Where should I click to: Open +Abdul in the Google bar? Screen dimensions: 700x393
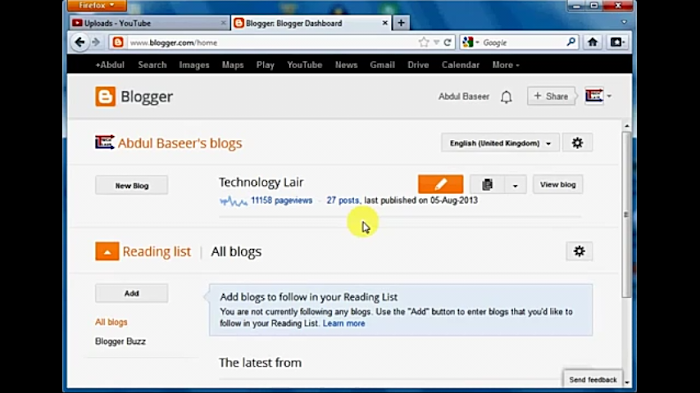(x=110, y=65)
